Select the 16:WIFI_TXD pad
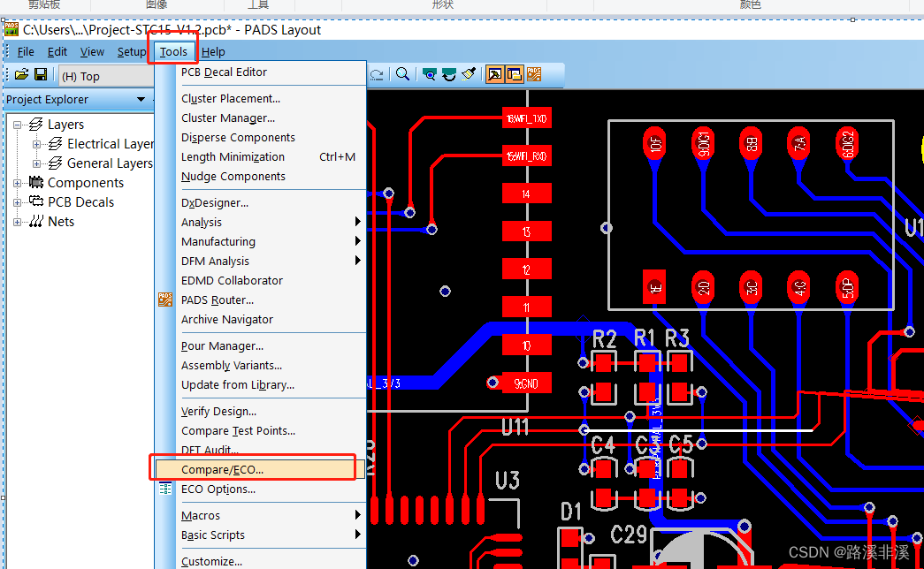This screenshot has width=924, height=569. [526, 118]
